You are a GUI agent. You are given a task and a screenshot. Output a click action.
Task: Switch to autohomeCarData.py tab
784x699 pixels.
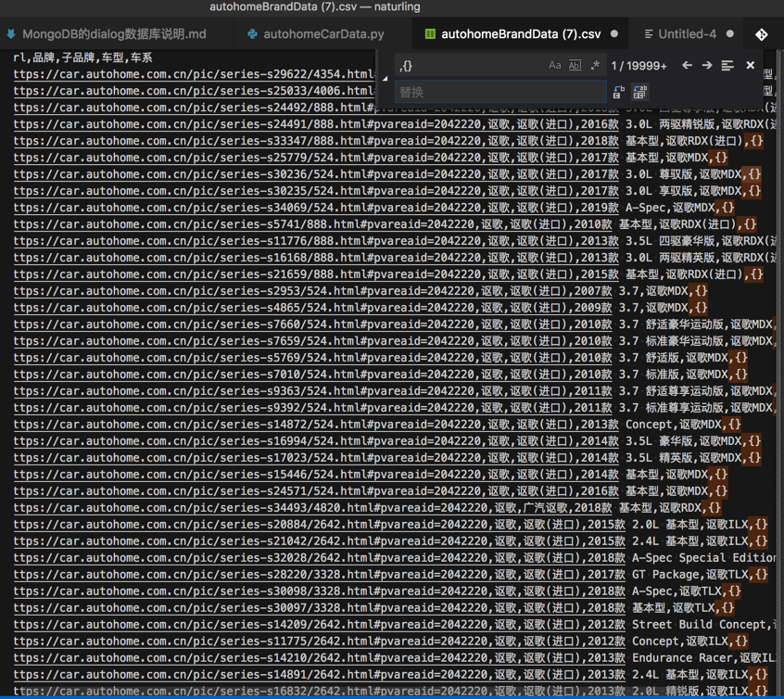pos(323,34)
